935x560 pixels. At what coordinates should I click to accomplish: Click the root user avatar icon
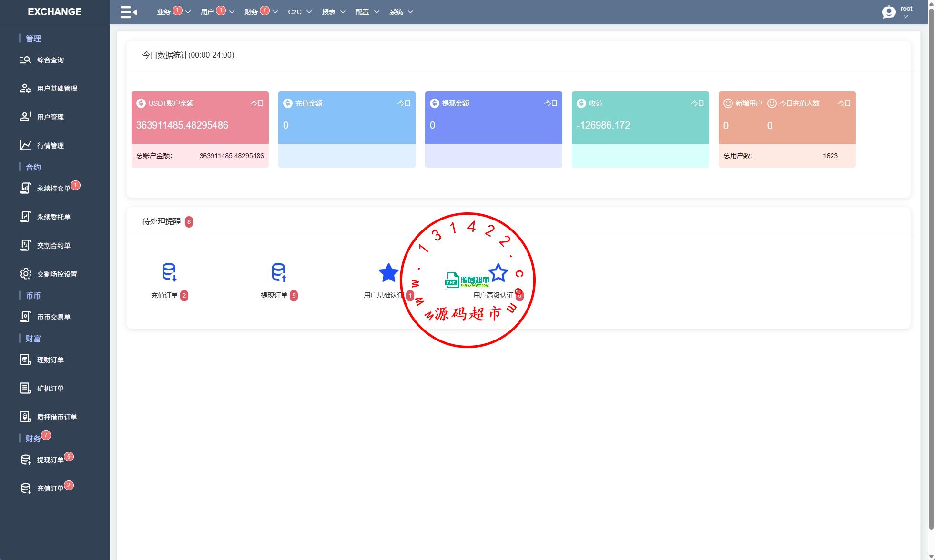pos(888,12)
